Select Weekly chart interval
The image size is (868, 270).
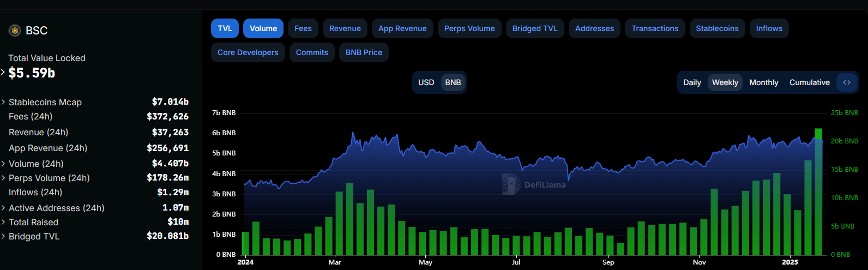pos(725,82)
